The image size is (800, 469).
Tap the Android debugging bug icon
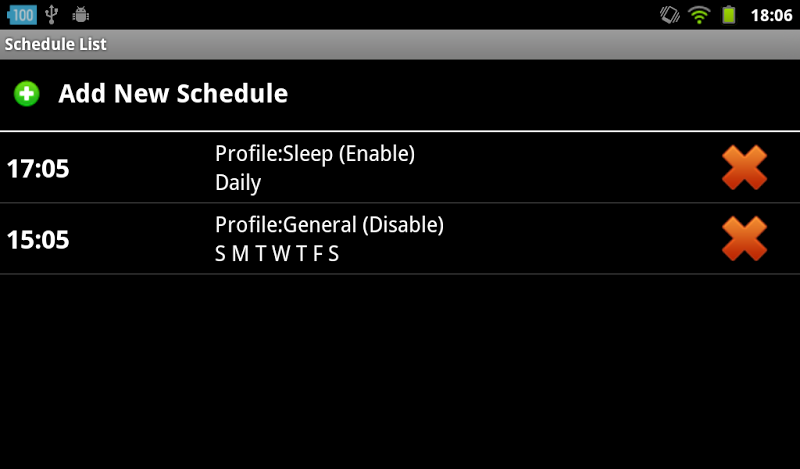pos(81,15)
